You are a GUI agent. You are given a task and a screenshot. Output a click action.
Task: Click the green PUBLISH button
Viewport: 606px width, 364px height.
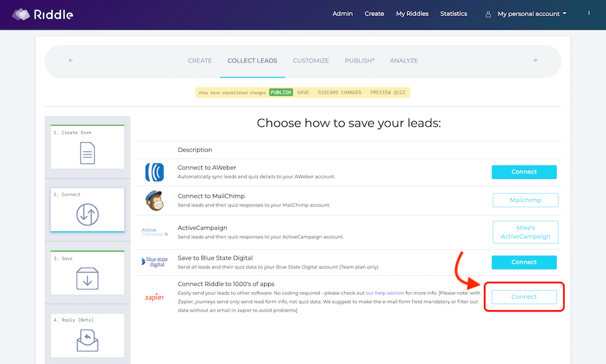[x=281, y=93]
